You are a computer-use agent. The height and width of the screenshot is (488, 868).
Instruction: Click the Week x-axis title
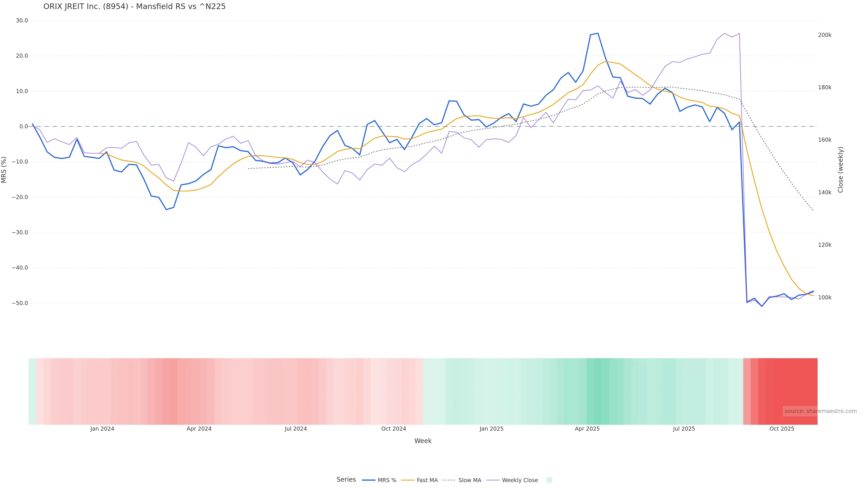423,441
